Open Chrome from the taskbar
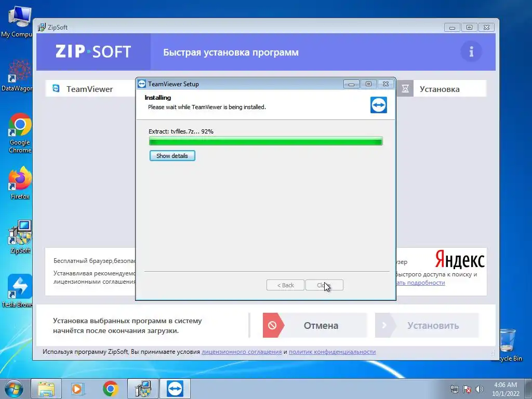Viewport: 532px width, 399px height. pos(111,389)
